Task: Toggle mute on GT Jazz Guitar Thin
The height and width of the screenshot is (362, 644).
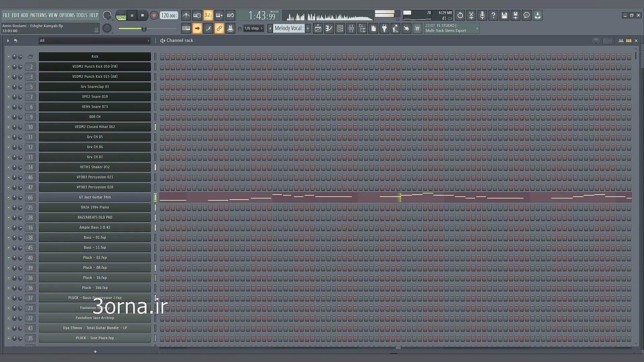Action: pos(9,197)
